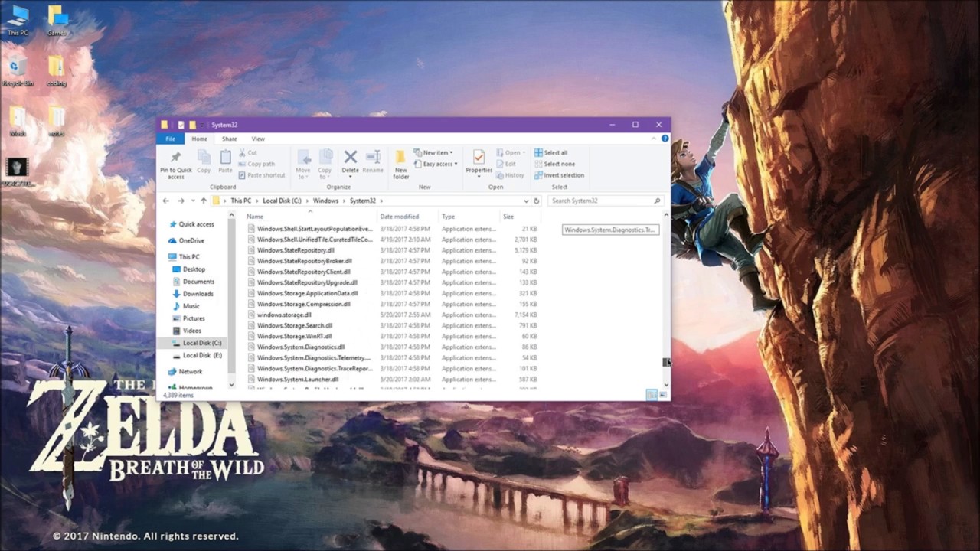Expand the Open dropdown in ribbon
Screen dimensions: 980x551
point(510,153)
